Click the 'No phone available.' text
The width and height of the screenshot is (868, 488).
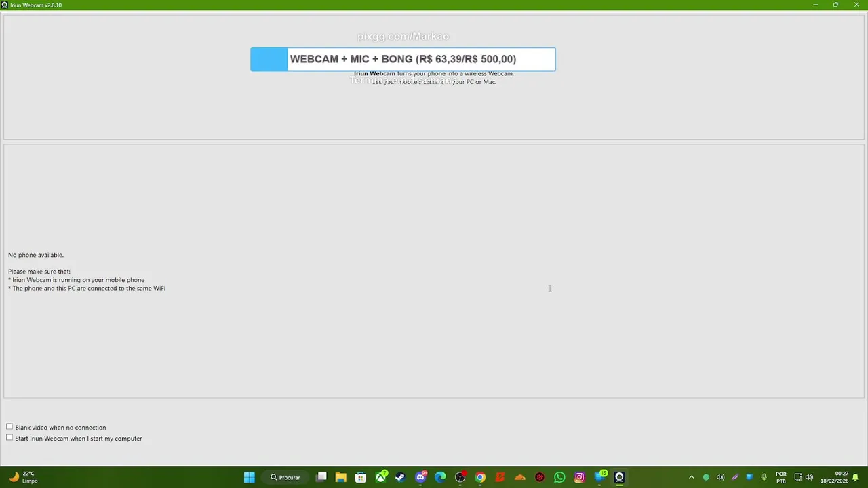point(36,255)
